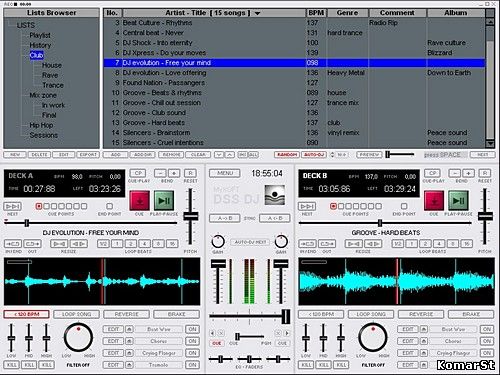Toggle Deck B MID kill button
Screen dimensions: 500x375
(x=323, y=365)
